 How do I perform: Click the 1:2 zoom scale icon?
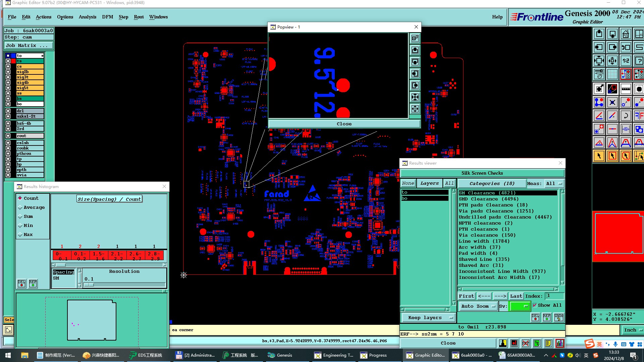click(626, 61)
